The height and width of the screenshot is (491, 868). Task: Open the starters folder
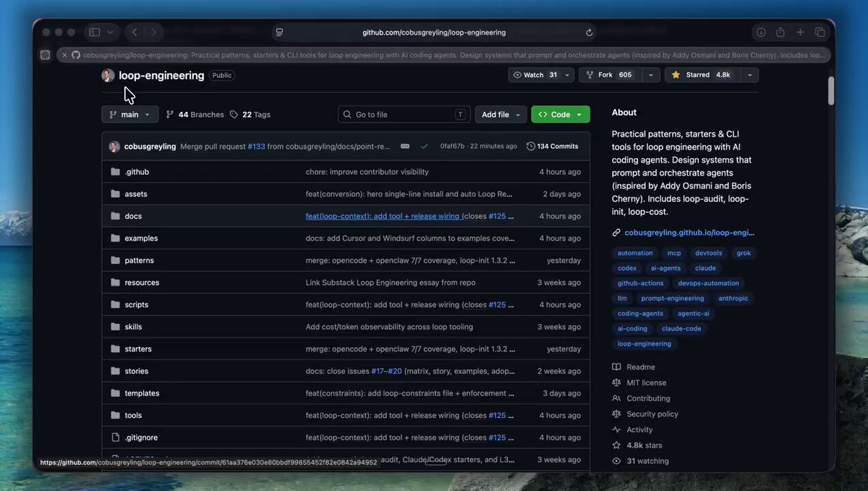click(138, 349)
